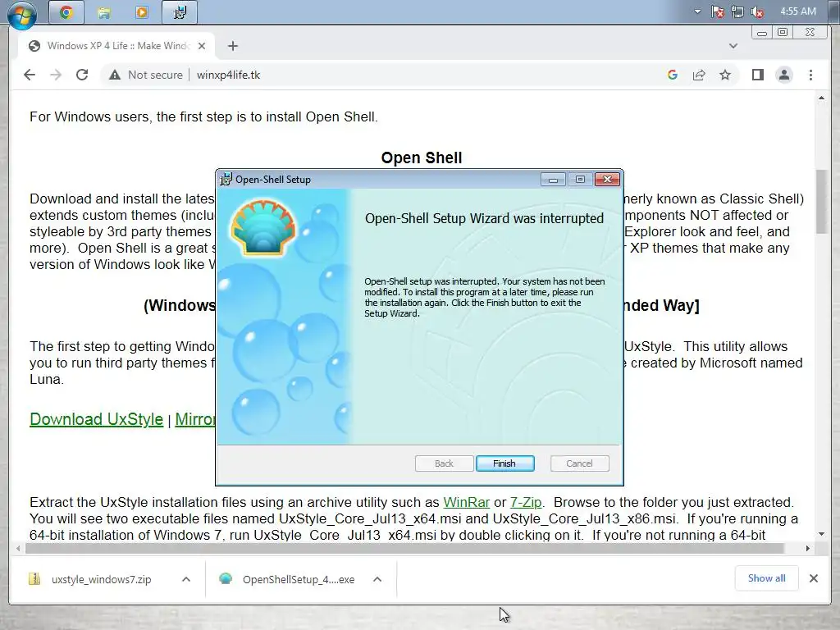
Task: Click the horizontal scrollbar right arrow
Action: pos(808,549)
